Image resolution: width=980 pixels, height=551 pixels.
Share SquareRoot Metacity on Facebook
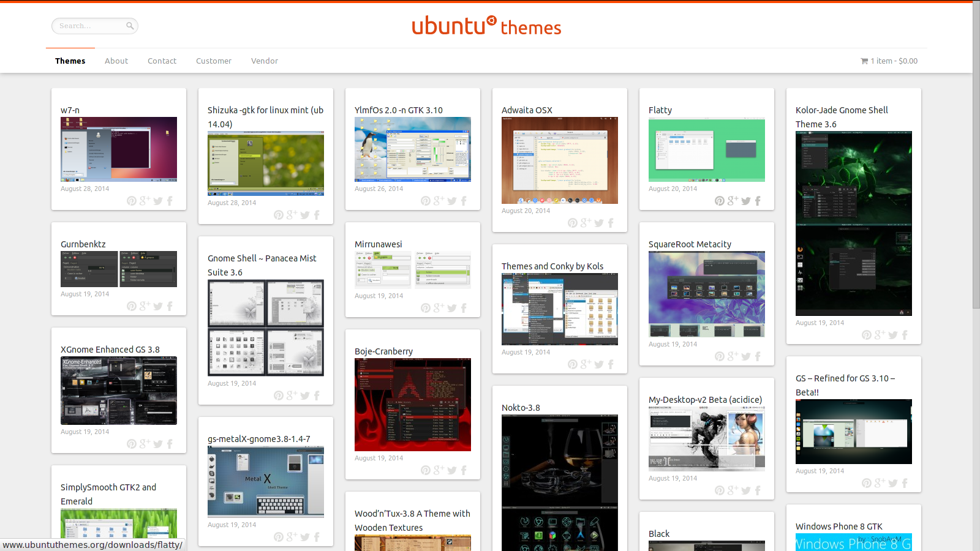(758, 356)
